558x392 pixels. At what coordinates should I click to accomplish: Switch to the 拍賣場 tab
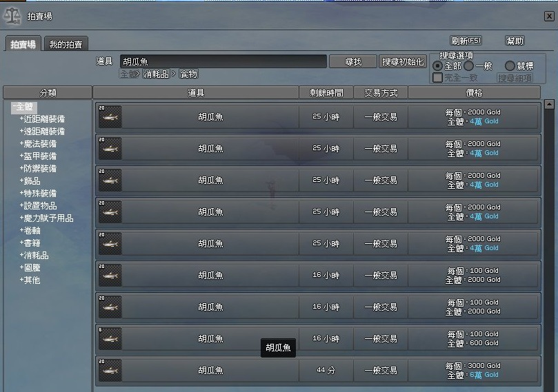23,44
